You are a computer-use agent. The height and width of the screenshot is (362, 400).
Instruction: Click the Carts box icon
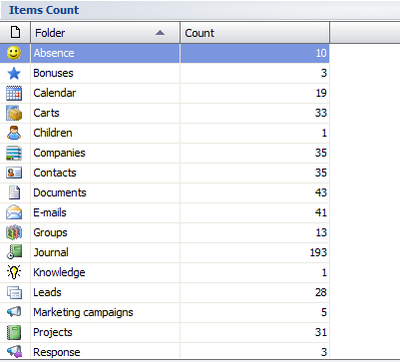point(14,113)
